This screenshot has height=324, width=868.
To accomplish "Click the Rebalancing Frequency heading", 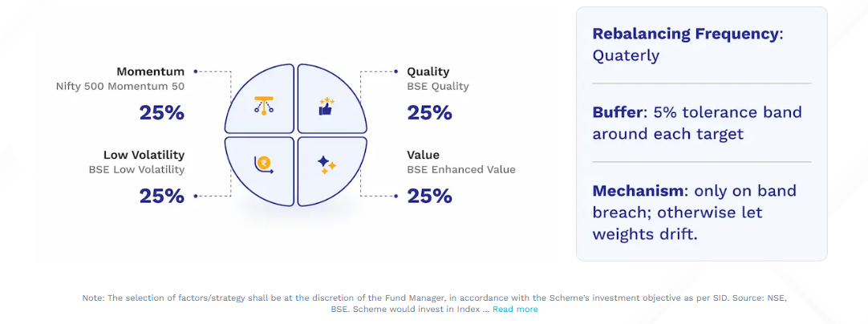I will pyautogui.click(x=685, y=34).
